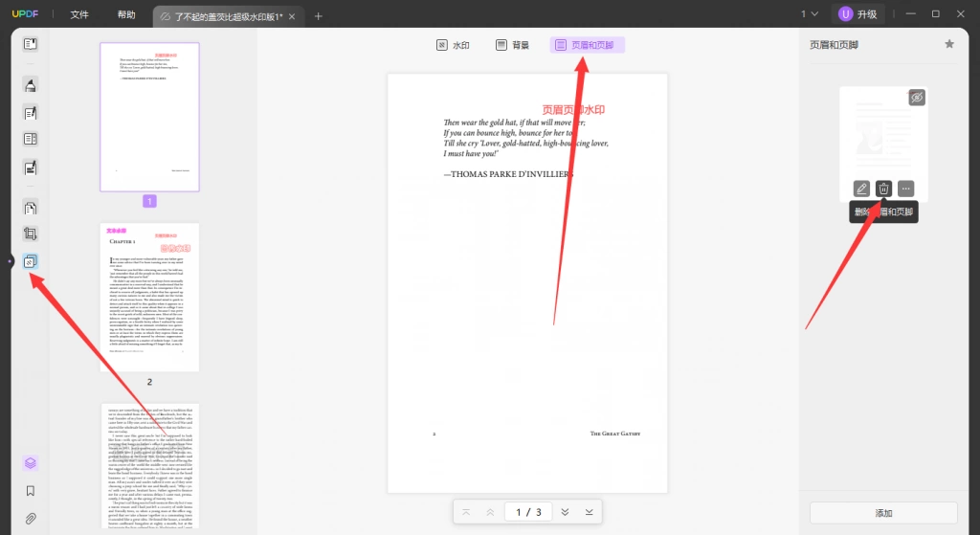Select page 2 thumbnail
This screenshot has width=980, height=535.
(x=149, y=298)
